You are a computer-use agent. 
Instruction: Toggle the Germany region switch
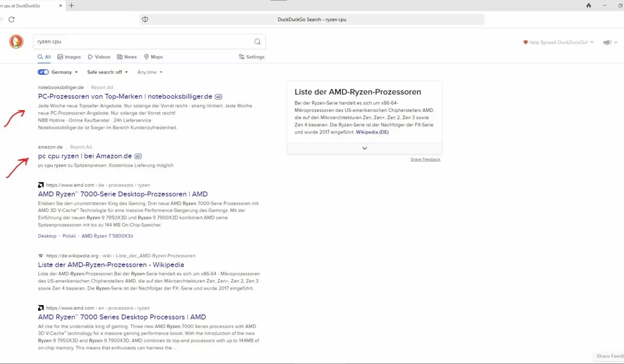pyautogui.click(x=43, y=72)
